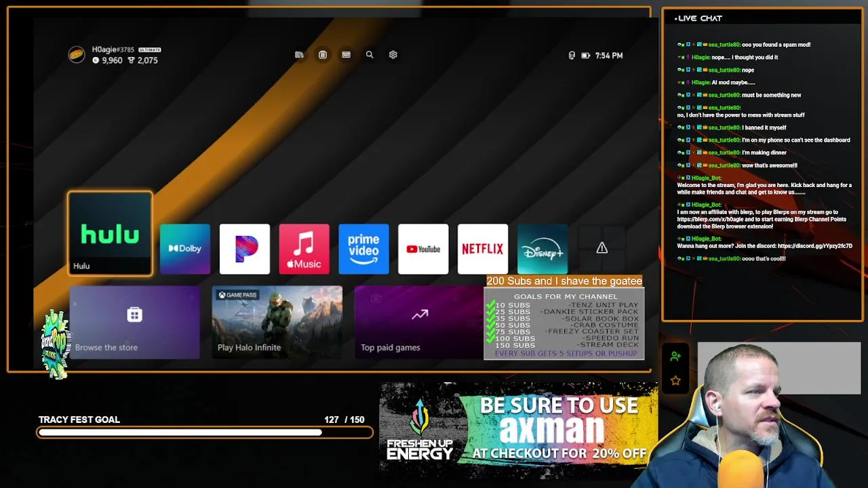Select the warning triangle tile
868x488 pixels.
click(601, 249)
